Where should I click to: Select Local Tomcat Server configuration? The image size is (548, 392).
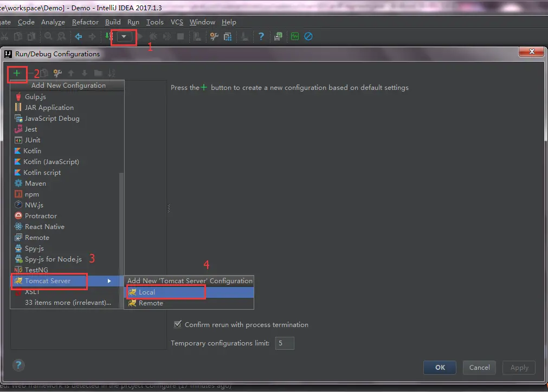(189, 292)
